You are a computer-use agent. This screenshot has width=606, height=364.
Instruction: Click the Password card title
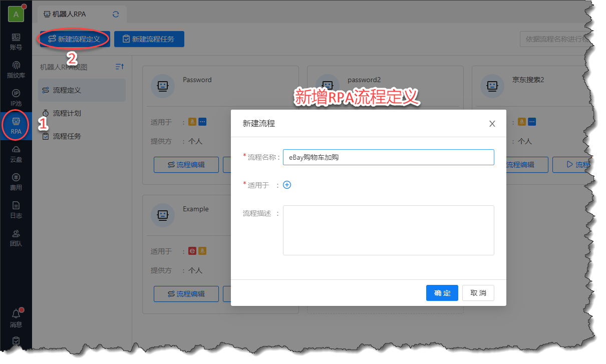click(197, 80)
